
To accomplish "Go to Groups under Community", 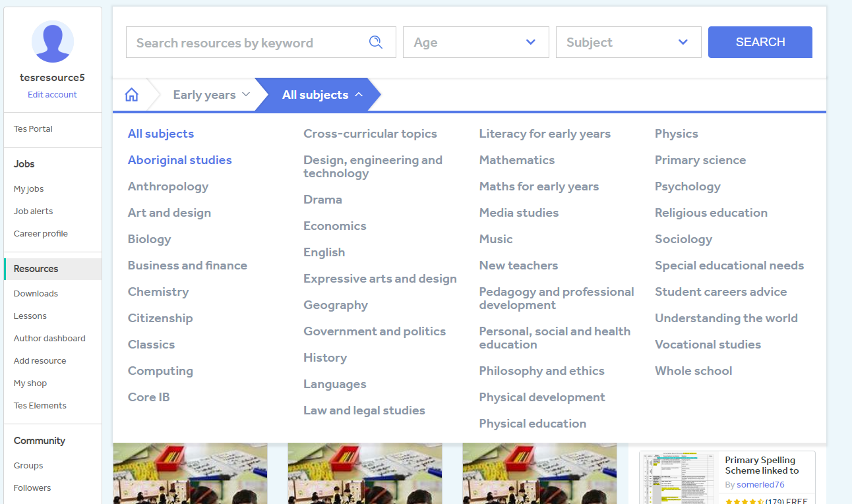I will [28, 465].
